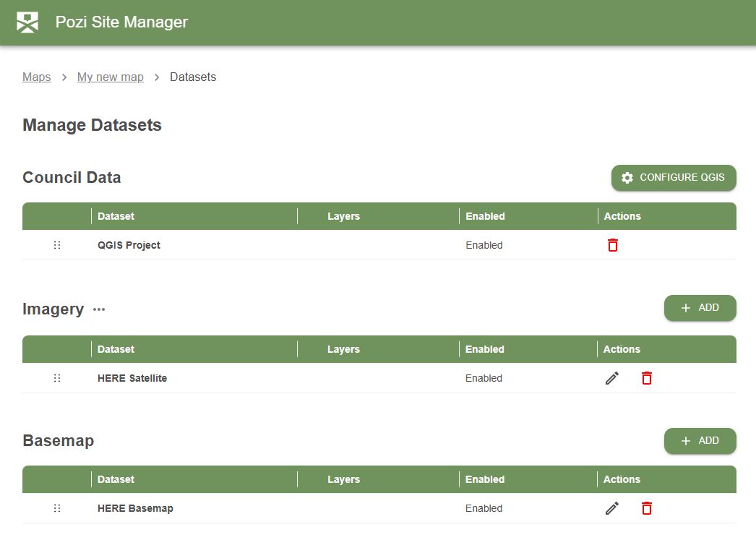The width and height of the screenshot is (756, 540).
Task: Delete the QGIS Project dataset
Action: pyautogui.click(x=612, y=245)
